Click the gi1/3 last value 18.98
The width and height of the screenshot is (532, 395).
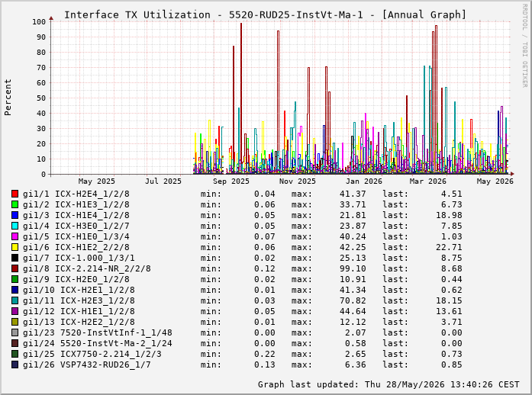pos(449,215)
